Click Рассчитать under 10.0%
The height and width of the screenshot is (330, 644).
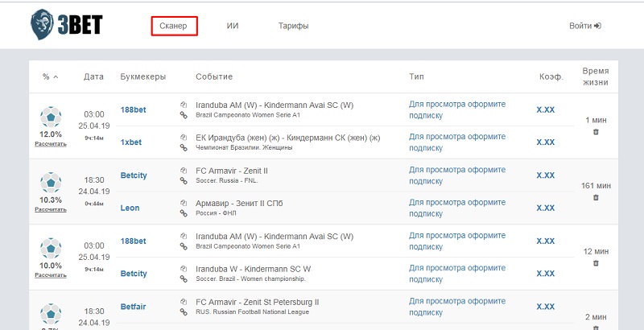pos(50,274)
